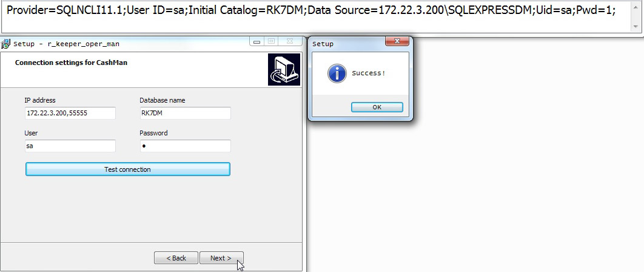644x272 pixels.
Task: Focus the IP address field
Action: [70, 113]
